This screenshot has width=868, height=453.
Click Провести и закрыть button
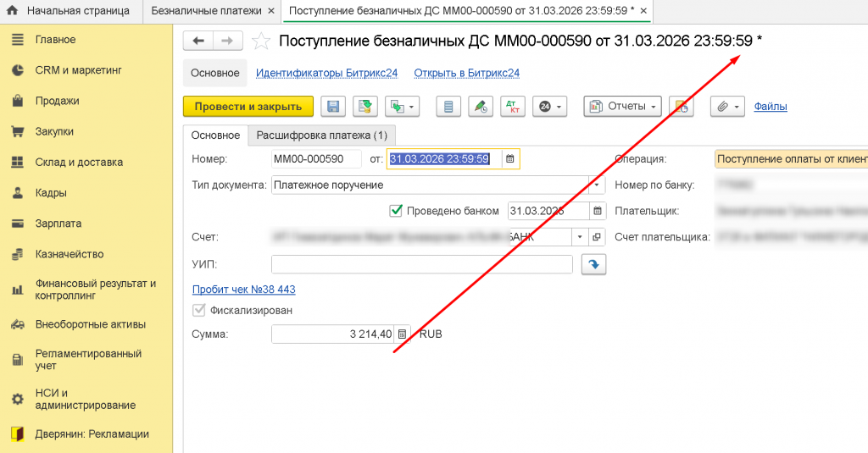(248, 106)
